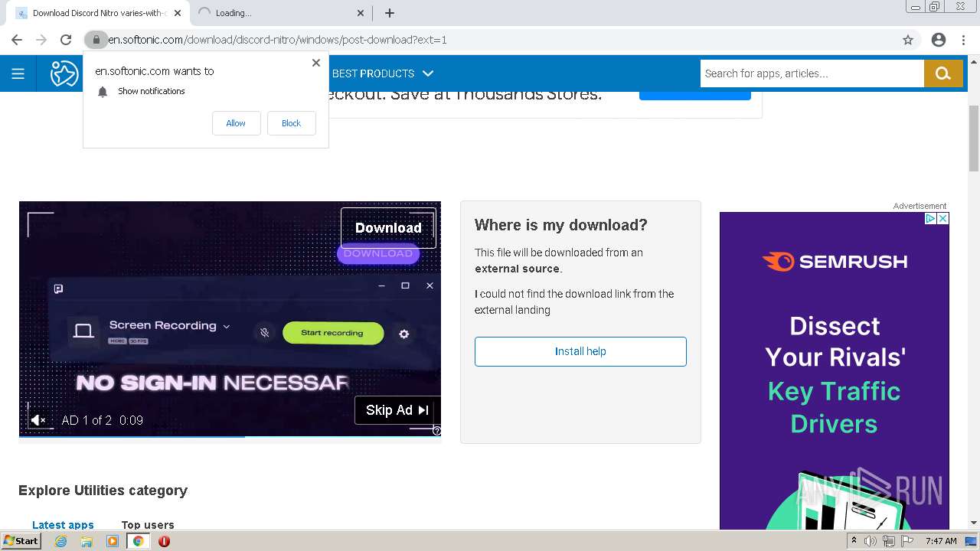Click the white Download button in video ad
The image size is (980, 551).
(388, 228)
